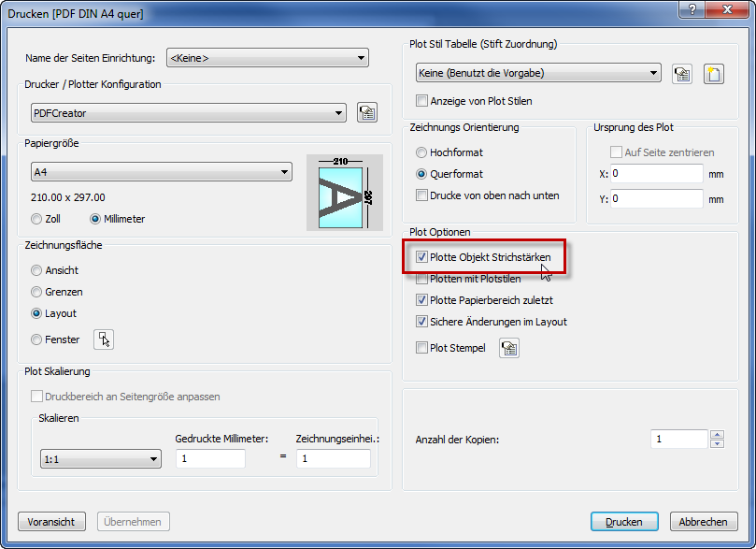Screen dimensions: 756x549
Task: Open the plot style table dropdown
Action: click(538, 73)
